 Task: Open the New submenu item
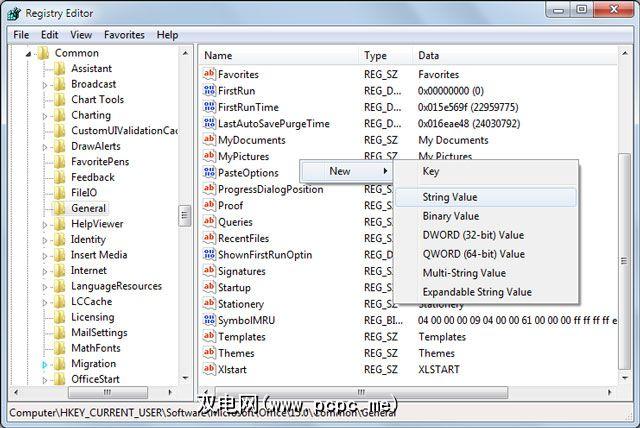tap(346, 171)
